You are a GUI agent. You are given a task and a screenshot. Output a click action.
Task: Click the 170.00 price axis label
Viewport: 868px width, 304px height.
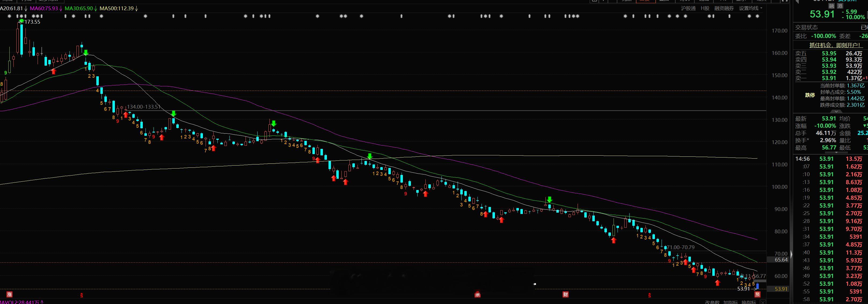click(x=779, y=31)
